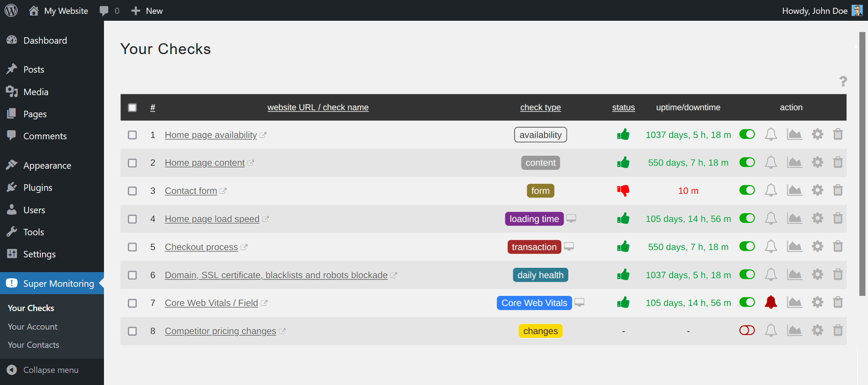
Task: Sort table by check type
Action: pos(541,107)
